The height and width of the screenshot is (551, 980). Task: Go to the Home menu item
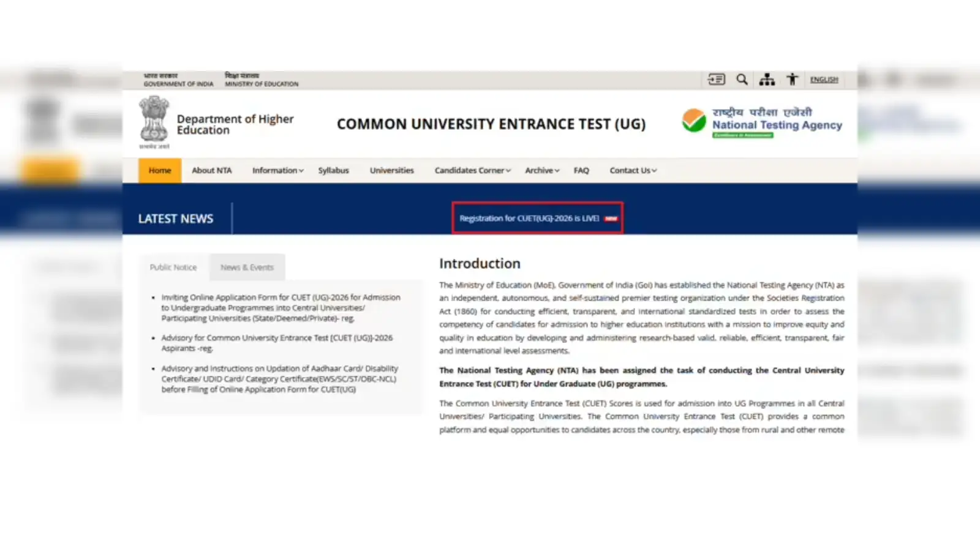tap(160, 171)
